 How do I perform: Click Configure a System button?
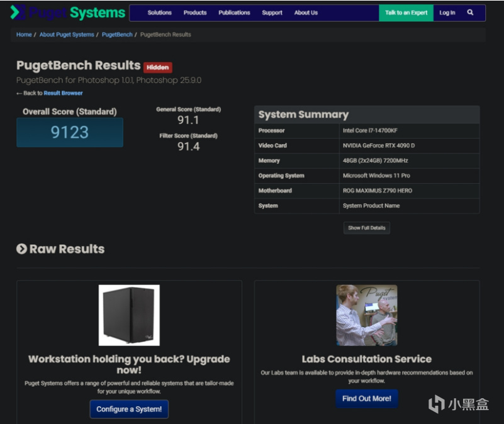pyautogui.click(x=129, y=409)
